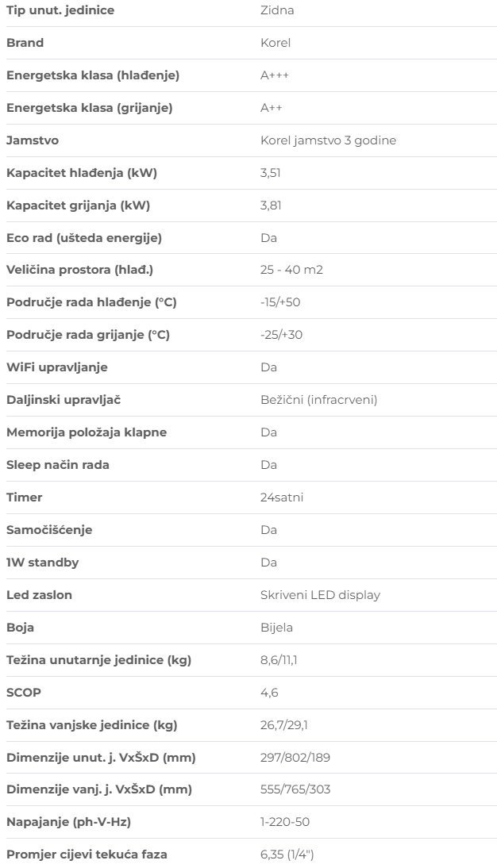Click the heating range value -25/+30
497x868 pixels.
click(x=281, y=335)
